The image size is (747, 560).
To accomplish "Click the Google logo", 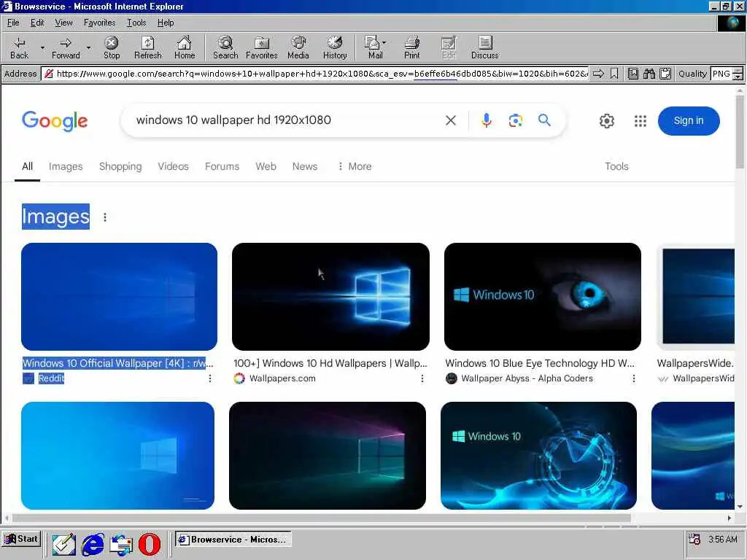I will [55, 121].
